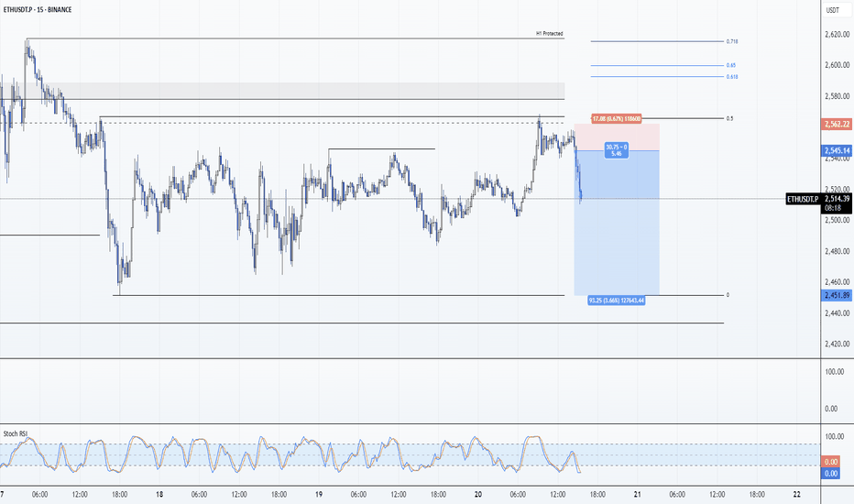Click the 0.5 Fibonacci level label

pos(729,118)
